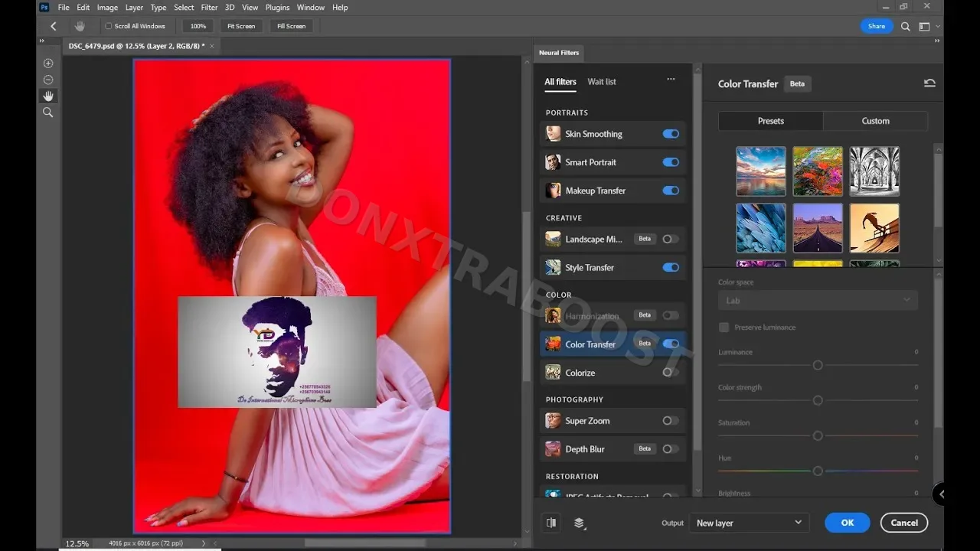Enable the Colorize filter toggle
The height and width of the screenshot is (551, 980).
[671, 373]
